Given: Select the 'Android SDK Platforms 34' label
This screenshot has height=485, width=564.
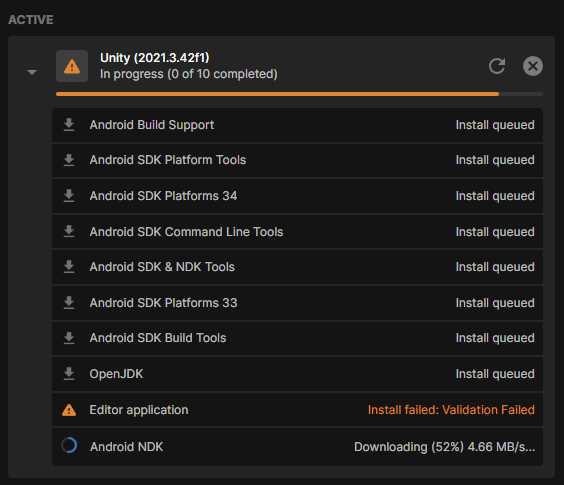Looking at the screenshot, I should tap(163, 196).
